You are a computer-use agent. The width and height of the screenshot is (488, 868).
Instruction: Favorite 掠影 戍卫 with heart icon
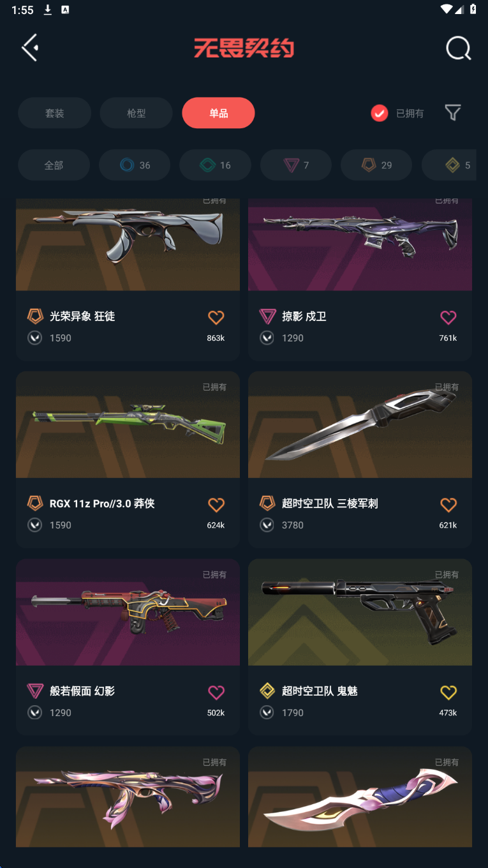pyautogui.click(x=448, y=317)
